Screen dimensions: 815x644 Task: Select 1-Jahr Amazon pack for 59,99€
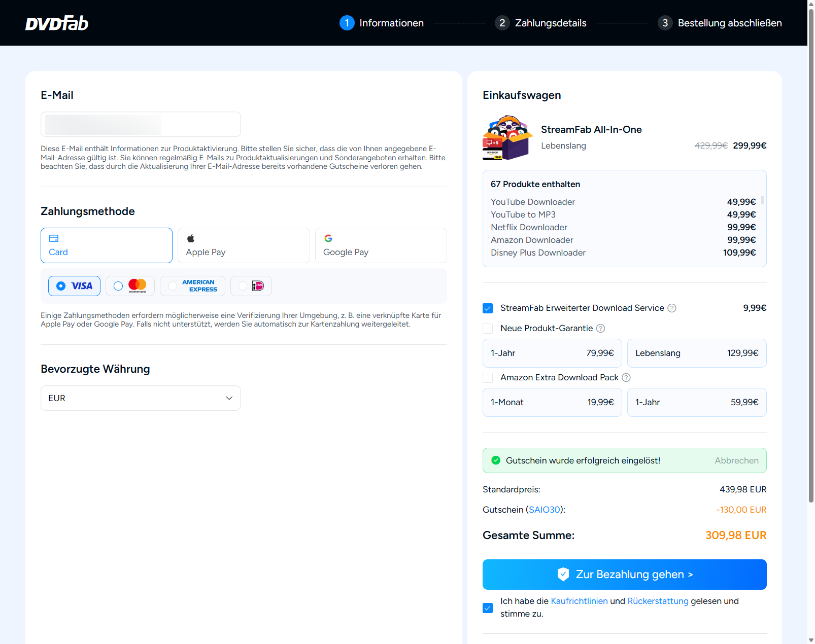(x=697, y=402)
